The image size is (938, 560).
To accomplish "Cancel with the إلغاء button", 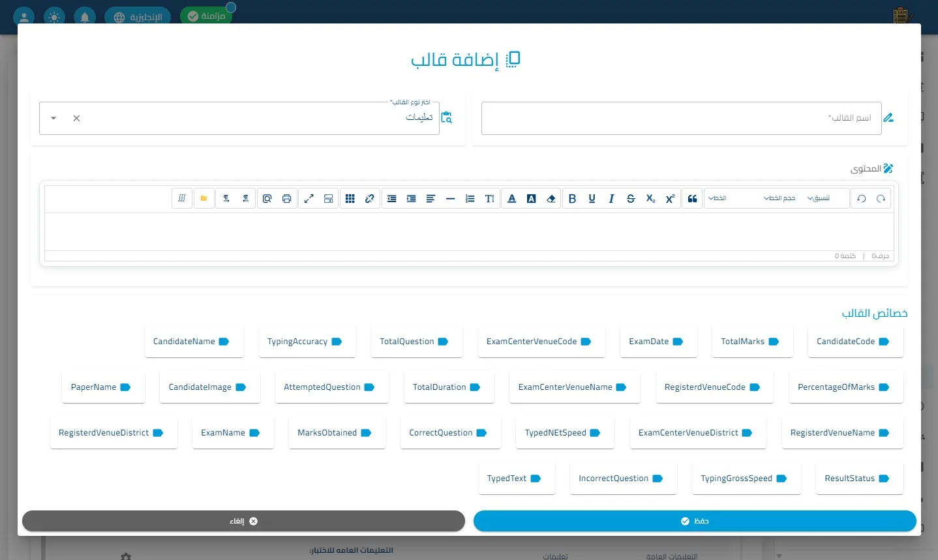I will click(x=243, y=521).
